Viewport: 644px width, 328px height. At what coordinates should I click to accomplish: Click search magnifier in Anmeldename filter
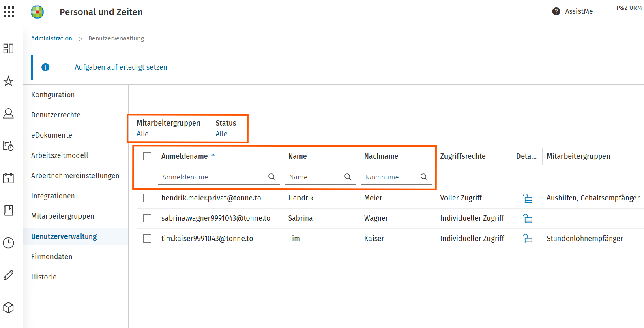[x=272, y=177]
